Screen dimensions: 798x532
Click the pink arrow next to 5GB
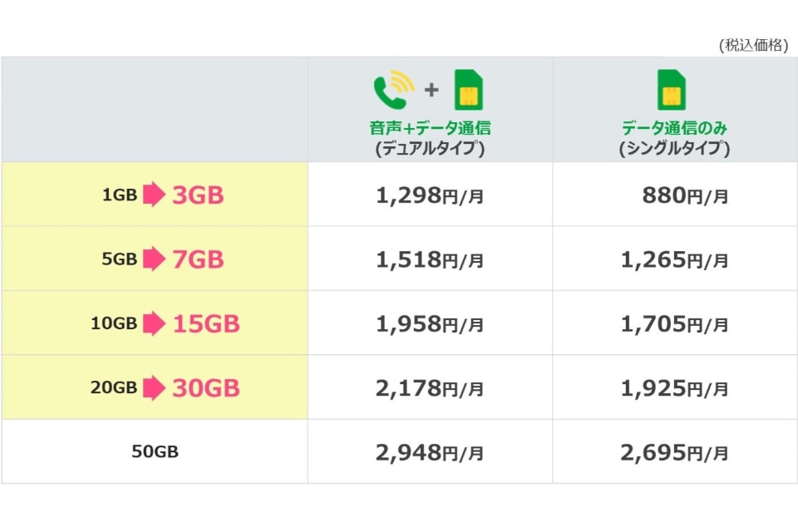[x=155, y=259]
